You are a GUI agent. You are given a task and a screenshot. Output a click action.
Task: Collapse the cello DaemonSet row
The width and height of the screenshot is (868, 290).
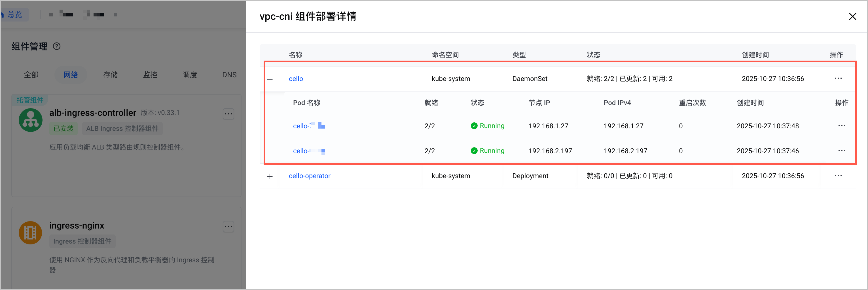pyautogui.click(x=270, y=79)
